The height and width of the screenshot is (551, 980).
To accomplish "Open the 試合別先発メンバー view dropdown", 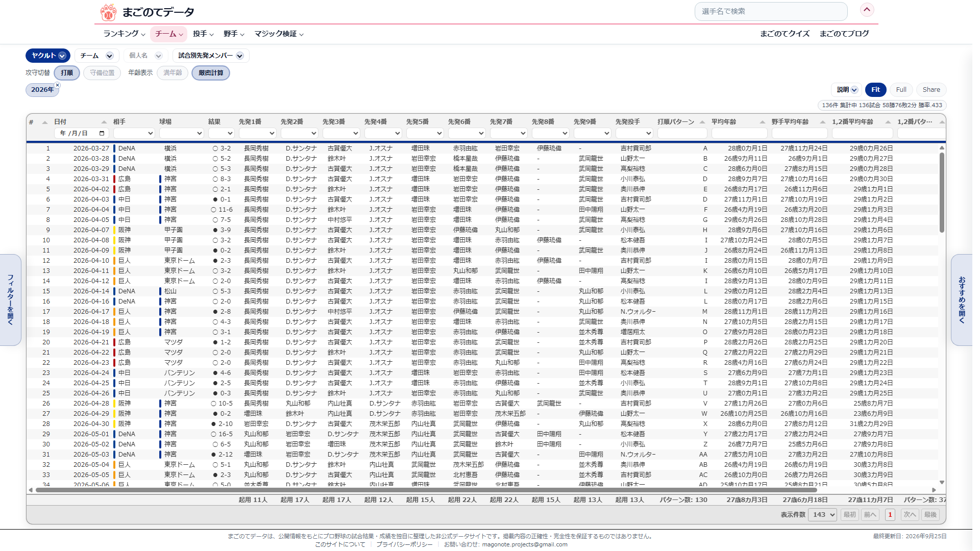I will coord(211,56).
